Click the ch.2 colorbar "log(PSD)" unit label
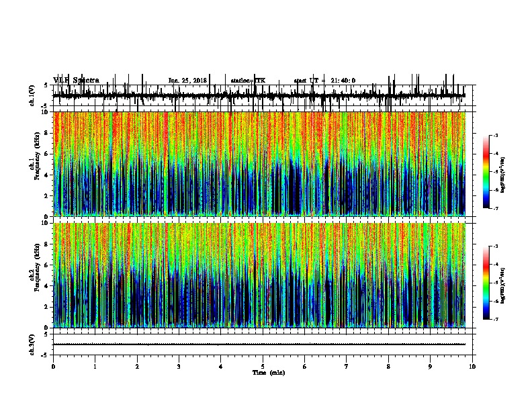The image size is (532, 411). [x=503, y=286]
